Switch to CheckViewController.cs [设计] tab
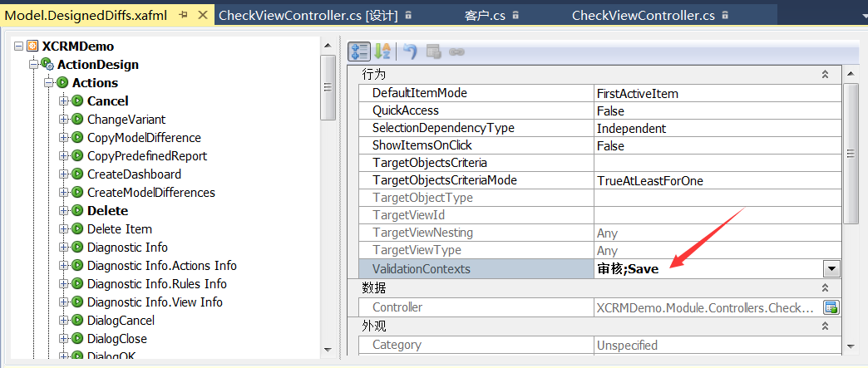This screenshot has height=368, width=868. point(308,16)
